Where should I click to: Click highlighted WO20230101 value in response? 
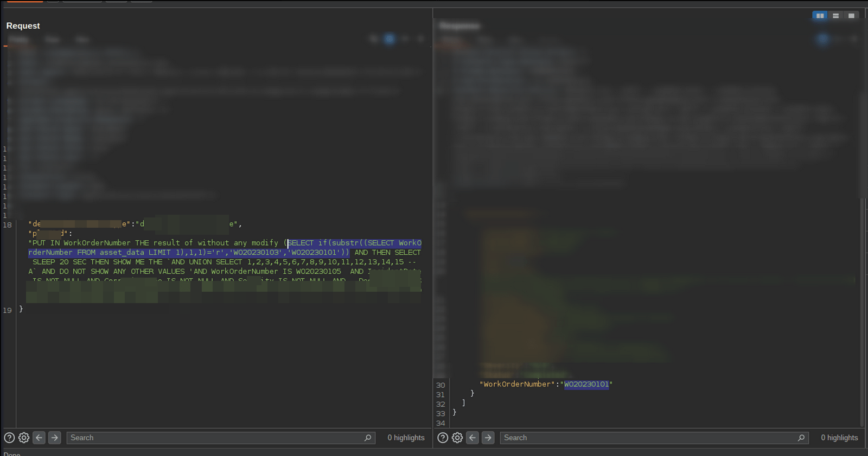click(586, 384)
